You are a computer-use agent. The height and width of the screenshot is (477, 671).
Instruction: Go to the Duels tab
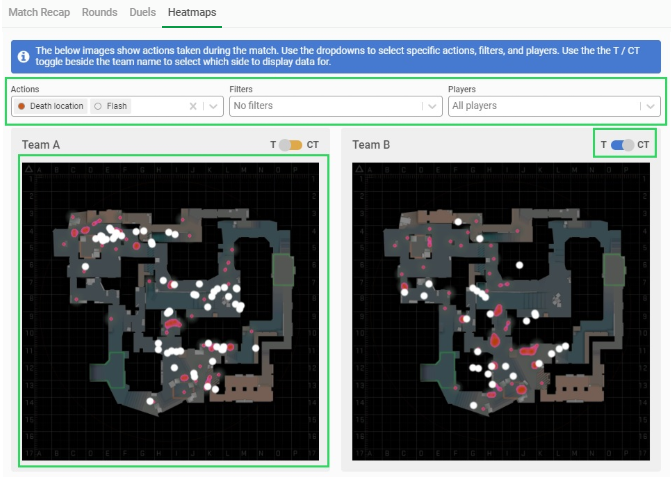tap(143, 12)
